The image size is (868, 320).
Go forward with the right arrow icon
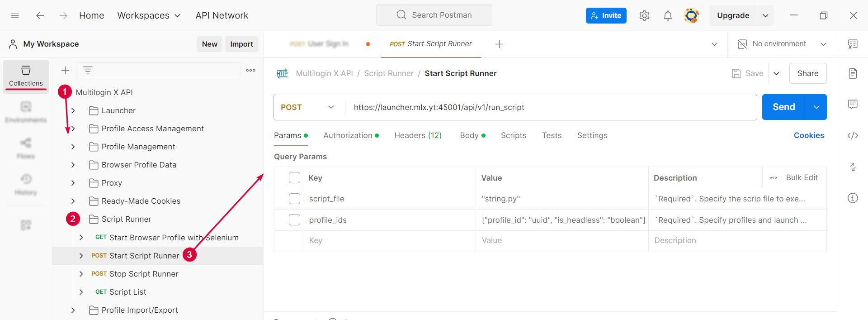pyautogui.click(x=63, y=15)
